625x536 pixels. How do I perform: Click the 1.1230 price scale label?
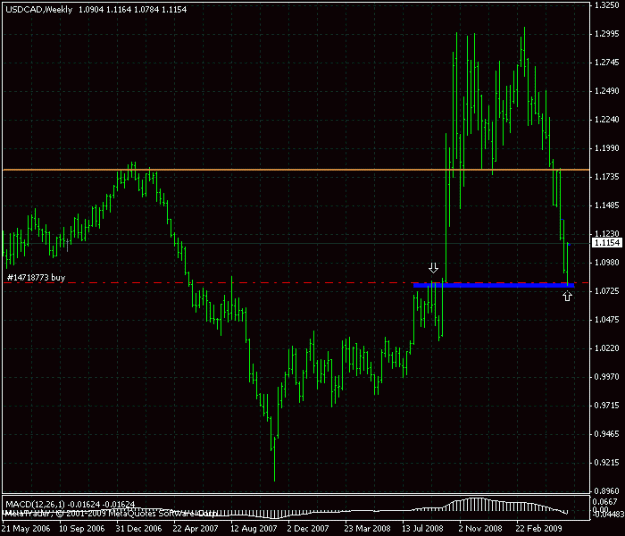[x=607, y=234]
